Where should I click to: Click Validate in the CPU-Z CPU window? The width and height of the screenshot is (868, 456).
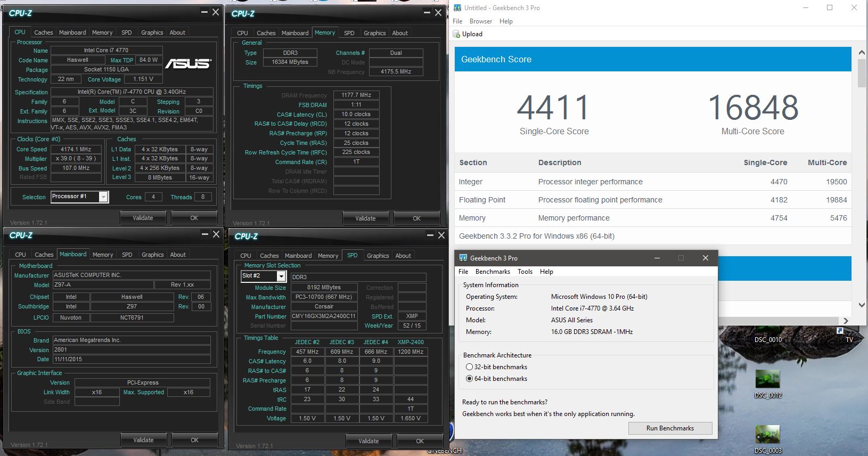click(x=143, y=218)
